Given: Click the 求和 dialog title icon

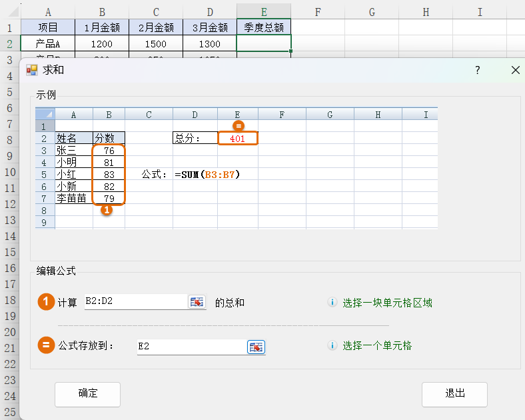Looking at the screenshot, I should pyautogui.click(x=32, y=70).
